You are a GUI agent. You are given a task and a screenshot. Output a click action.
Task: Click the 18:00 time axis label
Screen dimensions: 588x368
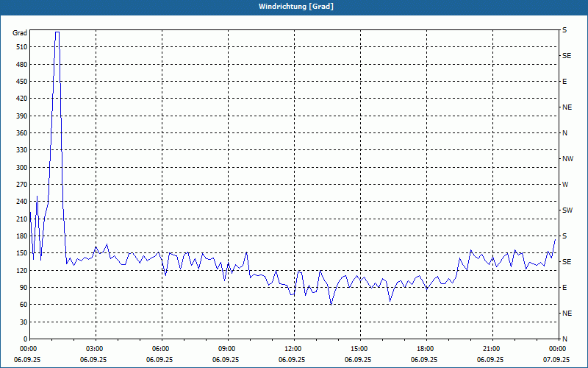coord(426,348)
